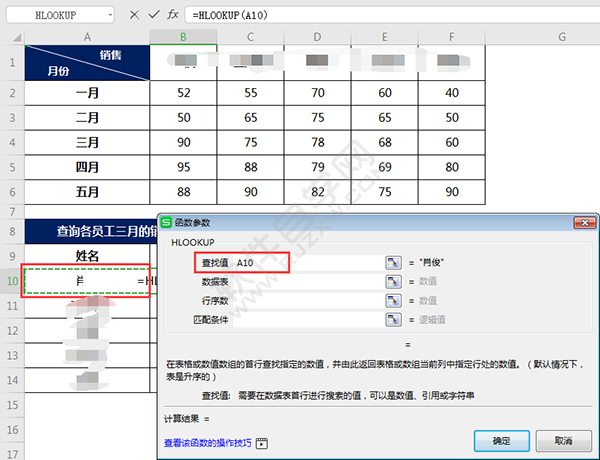Click range selector icon for 匹配条件 field
600x460 pixels.
[x=393, y=319]
